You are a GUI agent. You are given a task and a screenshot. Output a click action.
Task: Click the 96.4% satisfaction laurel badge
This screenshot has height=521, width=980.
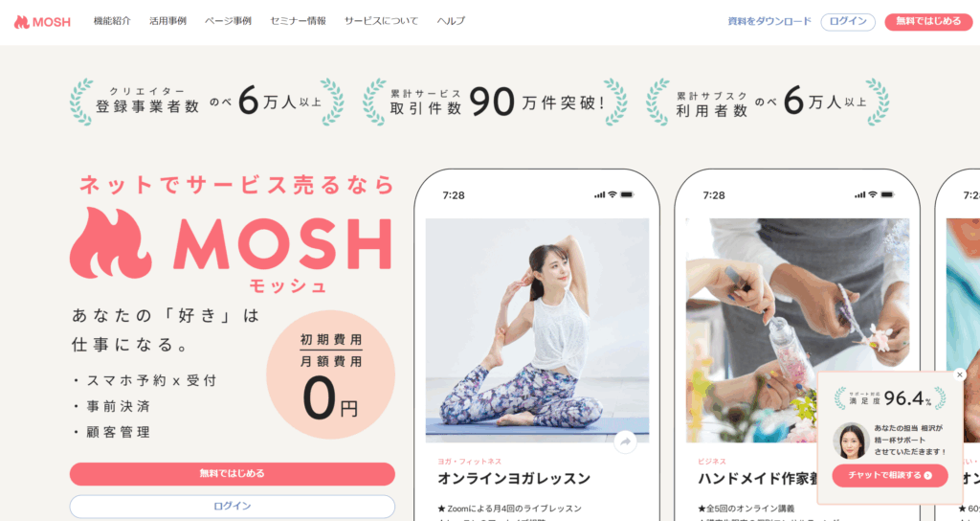(890, 398)
